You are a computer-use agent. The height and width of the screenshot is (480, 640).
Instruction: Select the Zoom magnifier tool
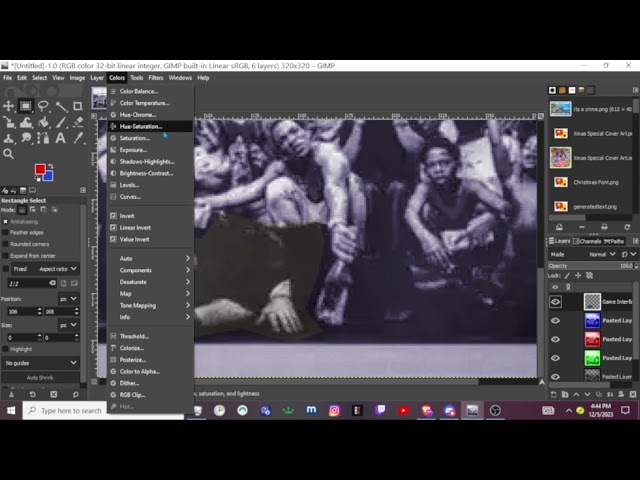point(8,154)
